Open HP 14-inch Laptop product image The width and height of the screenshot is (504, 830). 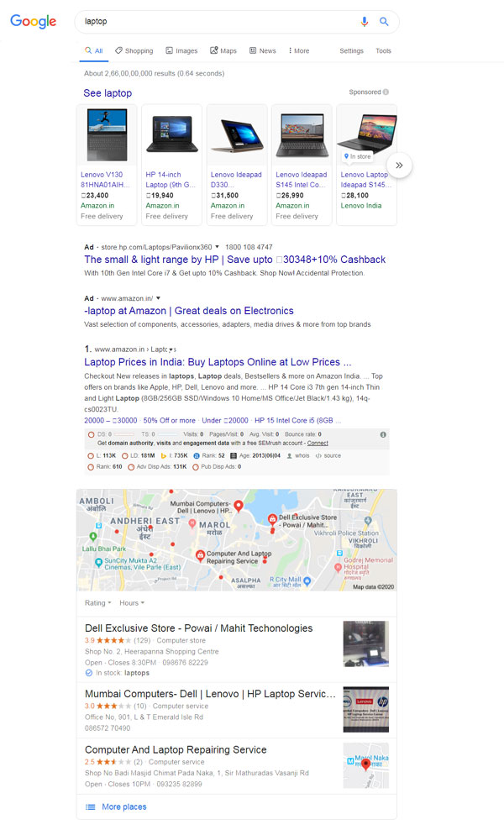pos(171,134)
